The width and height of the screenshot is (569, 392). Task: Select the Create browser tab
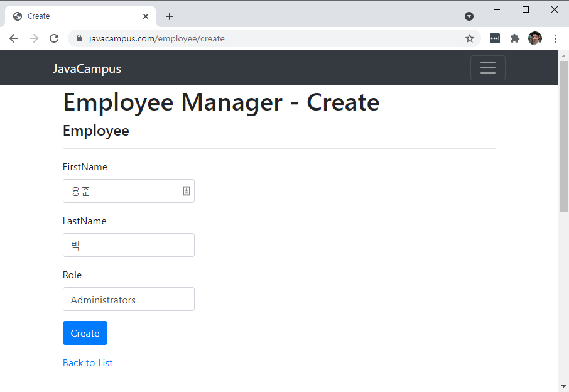75,16
